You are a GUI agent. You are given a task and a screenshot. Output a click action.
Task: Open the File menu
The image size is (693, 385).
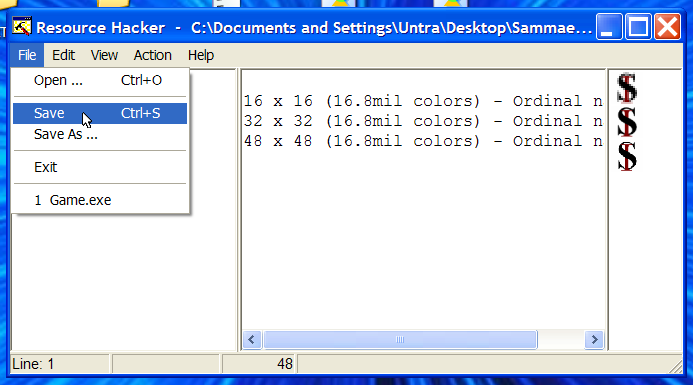tap(27, 55)
